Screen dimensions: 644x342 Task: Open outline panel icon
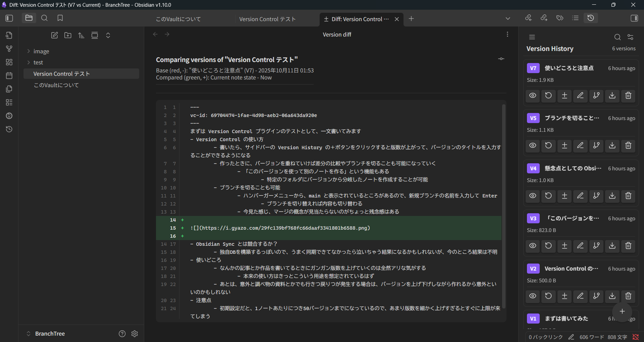pos(575,18)
